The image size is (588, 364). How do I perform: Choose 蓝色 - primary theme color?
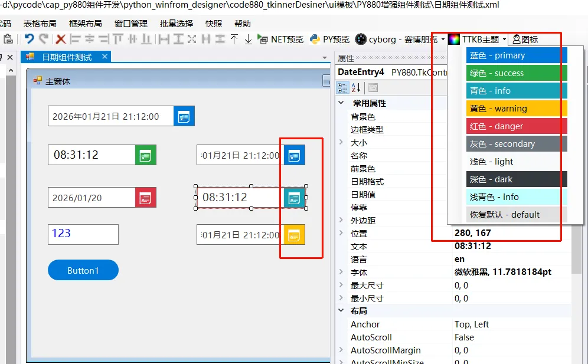517,55
